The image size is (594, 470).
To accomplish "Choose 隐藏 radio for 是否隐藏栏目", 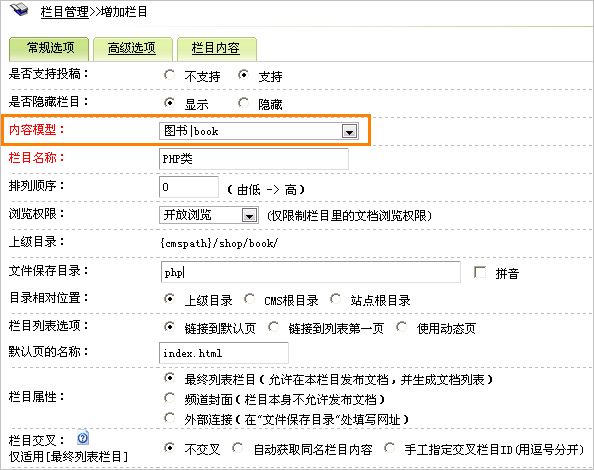I will tap(243, 103).
